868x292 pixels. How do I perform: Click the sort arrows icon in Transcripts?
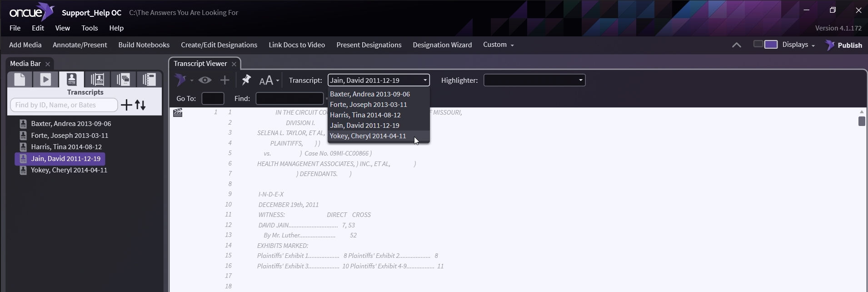pos(140,105)
